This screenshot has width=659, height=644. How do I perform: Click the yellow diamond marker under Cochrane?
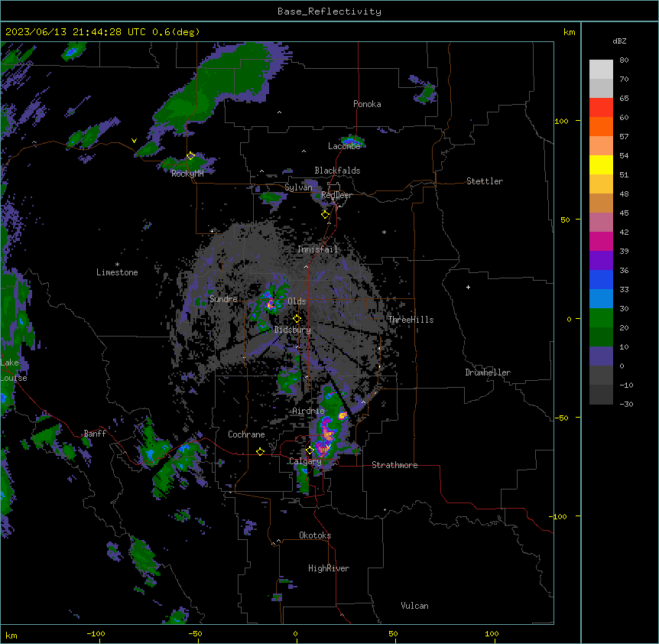pyautogui.click(x=260, y=451)
